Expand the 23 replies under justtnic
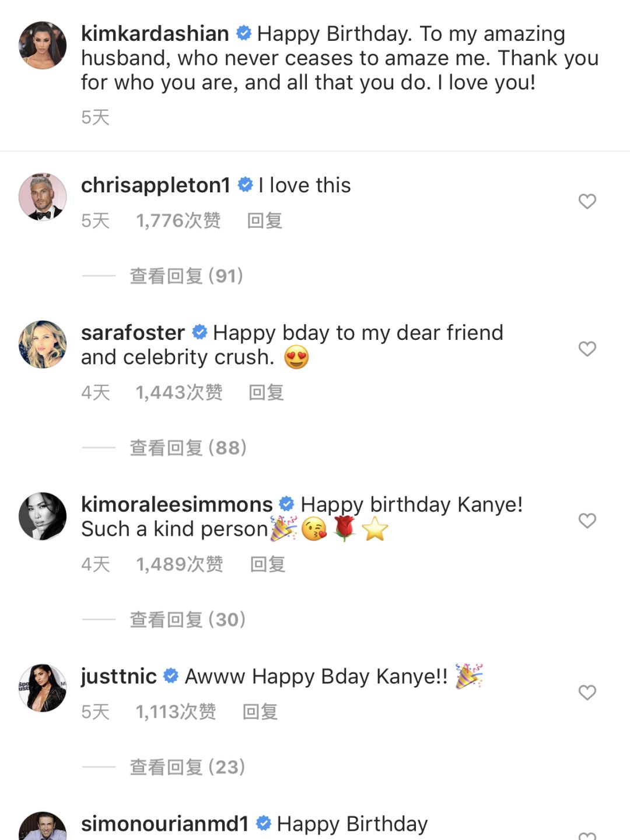630x840 pixels. click(x=187, y=767)
